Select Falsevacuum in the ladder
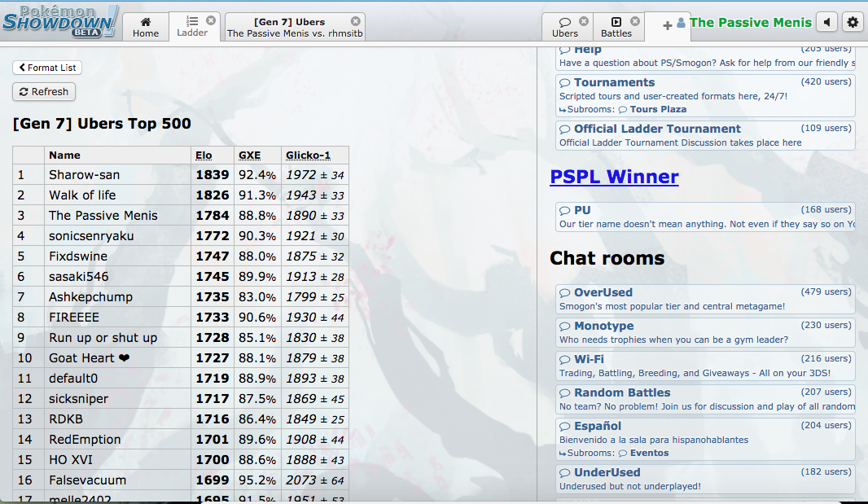The height and width of the screenshot is (504, 868). point(87,480)
